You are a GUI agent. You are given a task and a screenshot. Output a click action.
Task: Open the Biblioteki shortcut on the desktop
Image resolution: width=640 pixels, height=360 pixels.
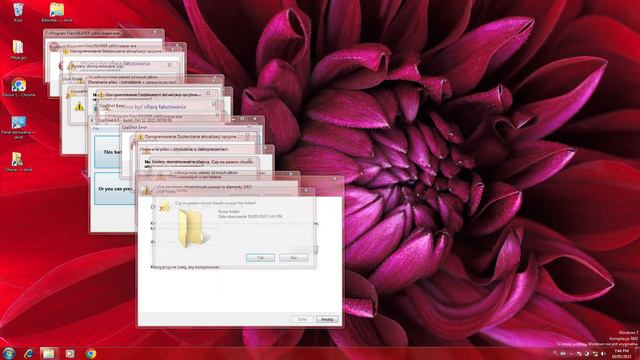[57, 12]
